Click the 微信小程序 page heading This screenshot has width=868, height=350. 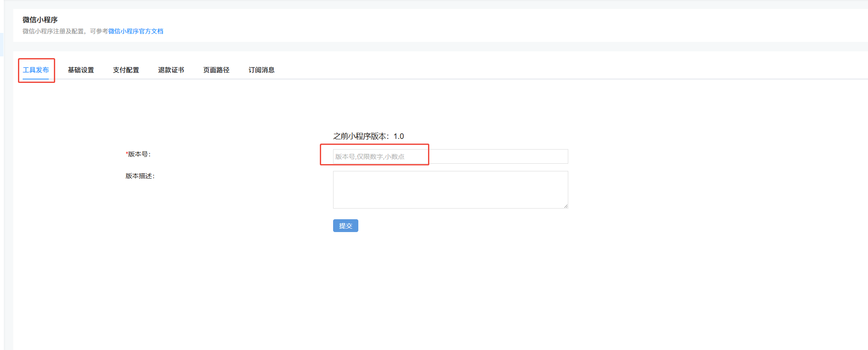pyautogui.click(x=40, y=20)
